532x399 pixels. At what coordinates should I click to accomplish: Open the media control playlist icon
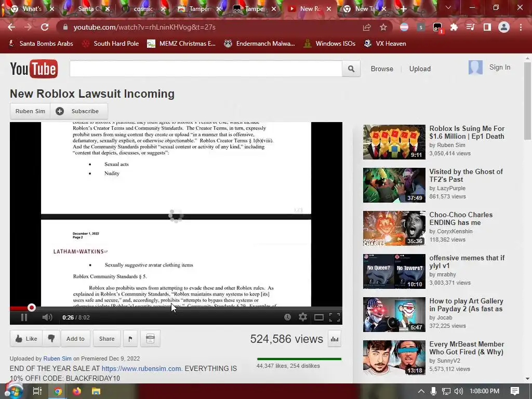471,27
